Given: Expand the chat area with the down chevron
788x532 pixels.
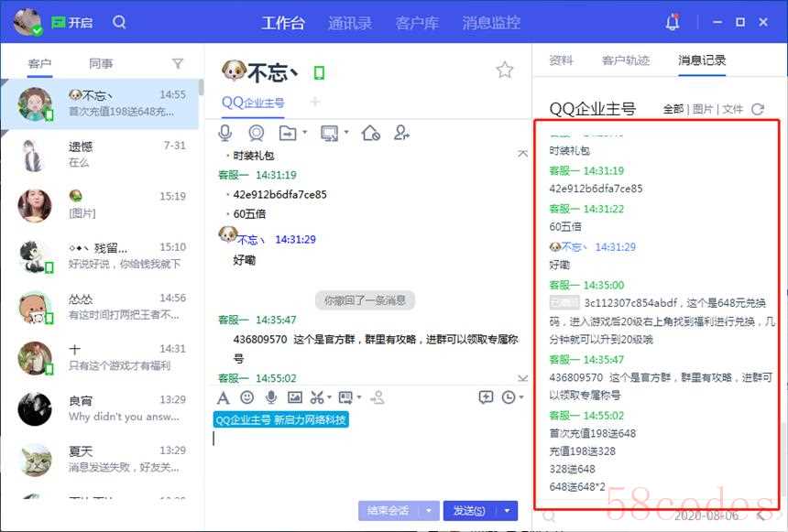Looking at the screenshot, I should click(x=522, y=378).
